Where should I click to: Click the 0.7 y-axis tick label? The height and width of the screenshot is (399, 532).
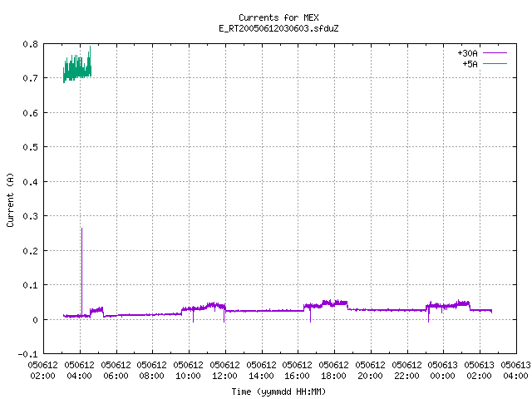[x=30, y=78]
